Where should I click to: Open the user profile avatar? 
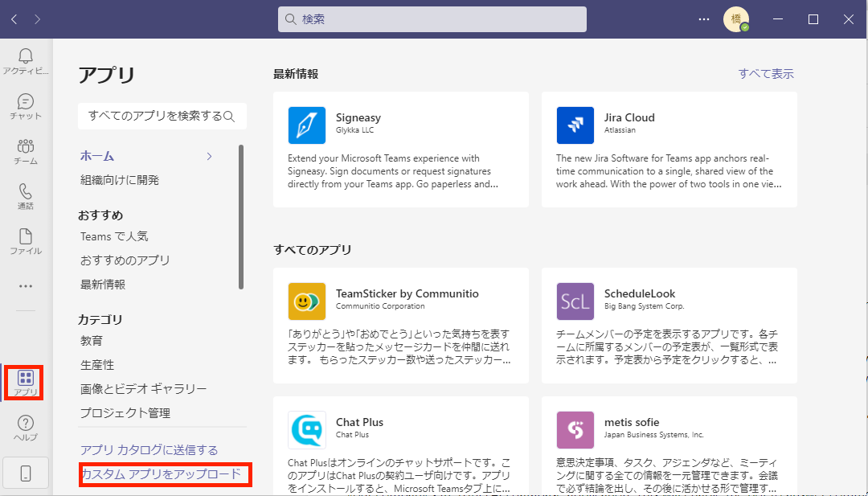point(736,19)
